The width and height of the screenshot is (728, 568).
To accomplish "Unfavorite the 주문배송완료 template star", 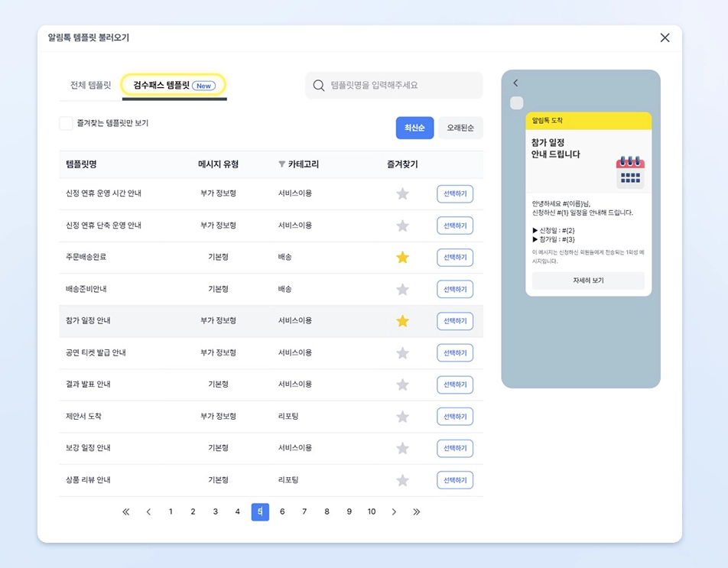I will (403, 258).
